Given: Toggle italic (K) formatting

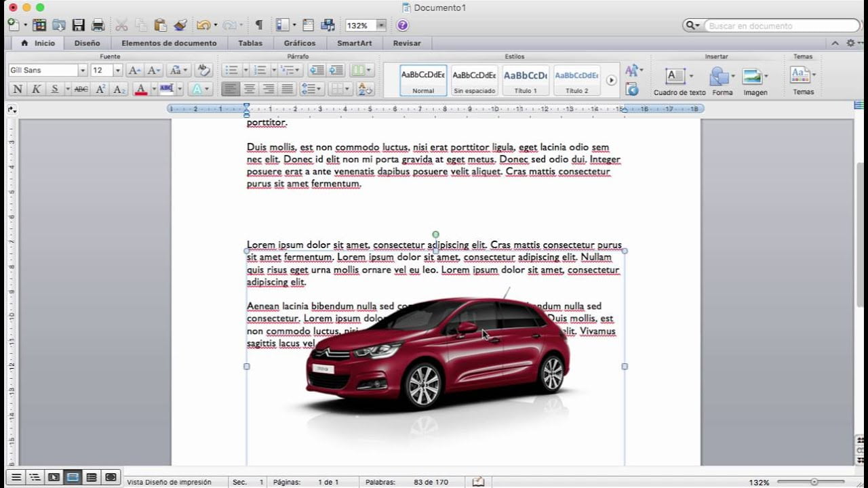Looking at the screenshot, I should pos(36,89).
